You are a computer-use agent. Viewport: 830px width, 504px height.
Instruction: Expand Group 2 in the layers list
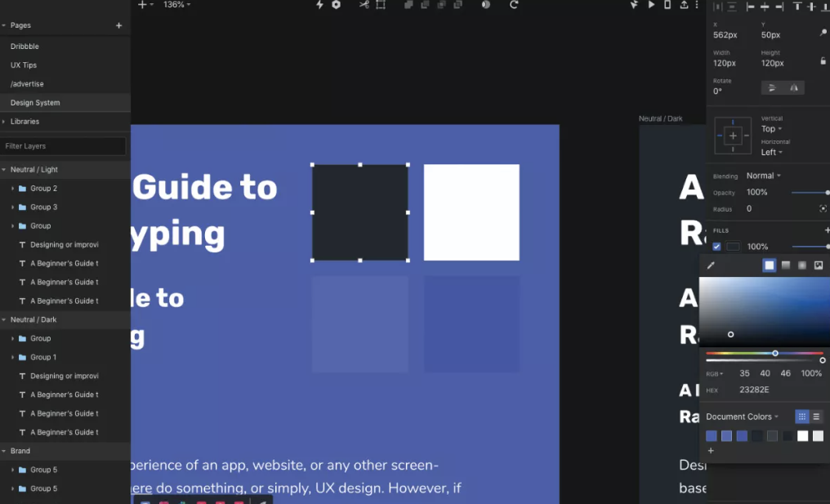coord(13,189)
